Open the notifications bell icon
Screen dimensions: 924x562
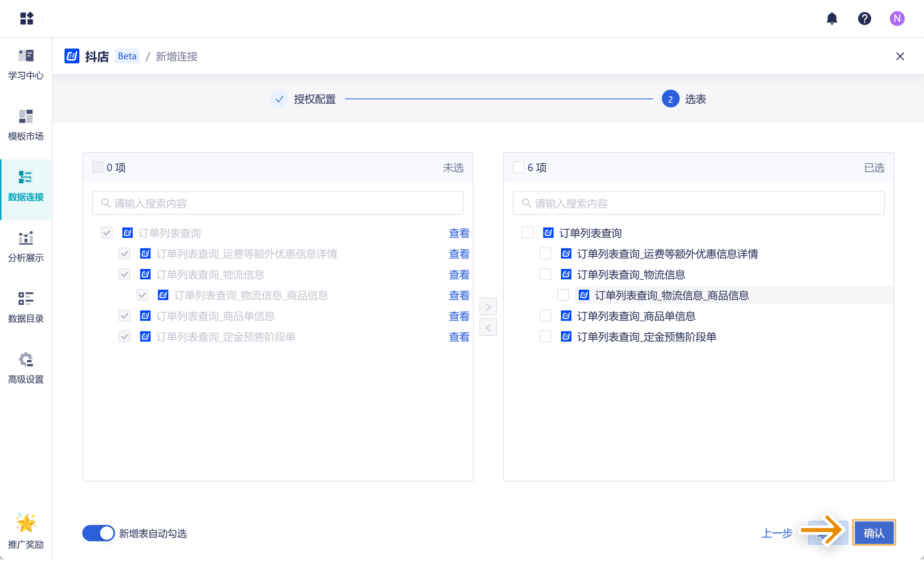831,19
